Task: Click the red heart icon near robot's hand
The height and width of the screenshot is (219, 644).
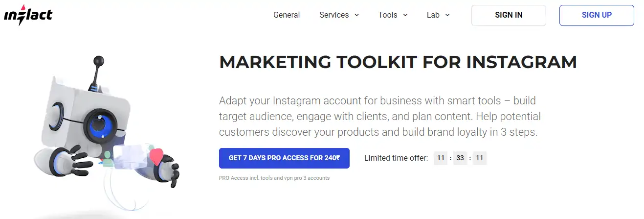Action: pyautogui.click(x=156, y=156)
